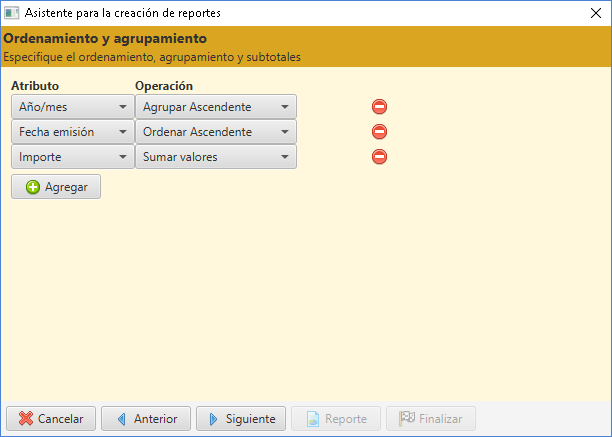Expand the Sumar valores operation dropdown
The width and height of the screenshot is (612, 437).
click(216, 156)
